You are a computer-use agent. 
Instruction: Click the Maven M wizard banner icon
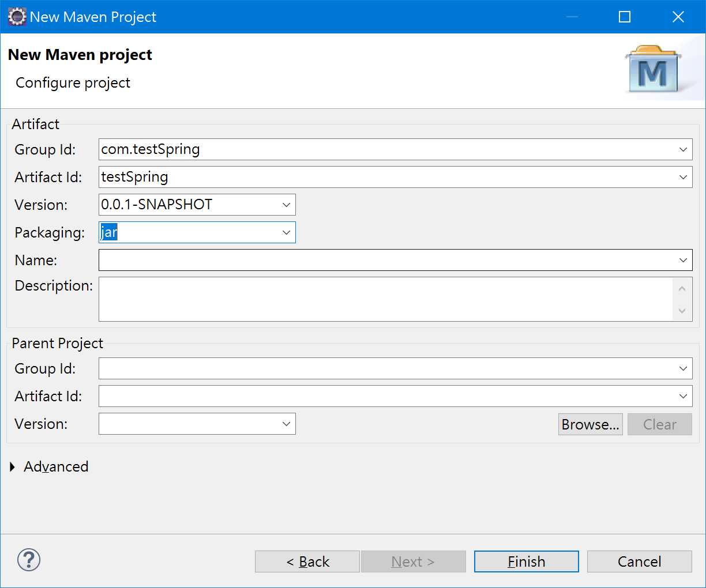[653, 71]
